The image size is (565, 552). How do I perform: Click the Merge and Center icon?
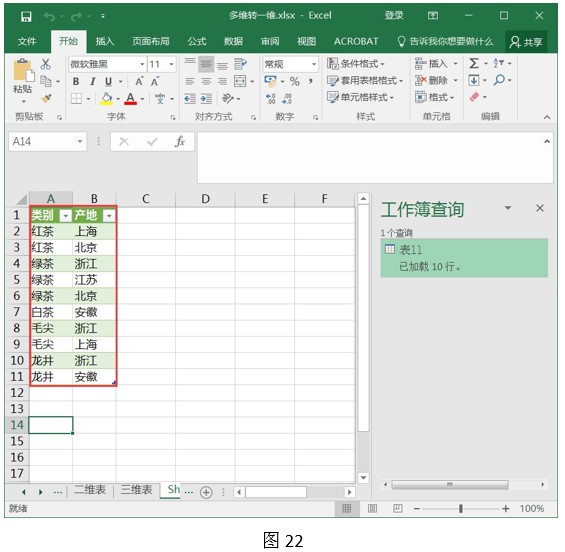pyautogui.click(x=240, y=81)
